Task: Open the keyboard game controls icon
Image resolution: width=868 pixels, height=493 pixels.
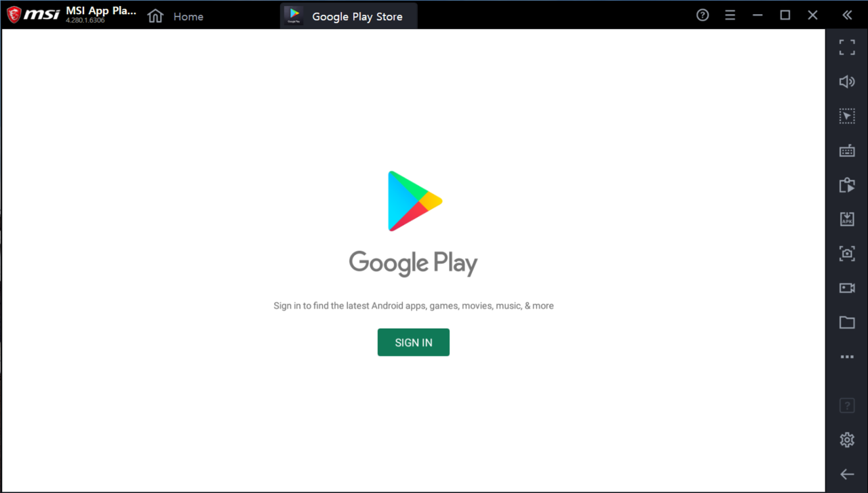Action: click(x=847, y=151)
